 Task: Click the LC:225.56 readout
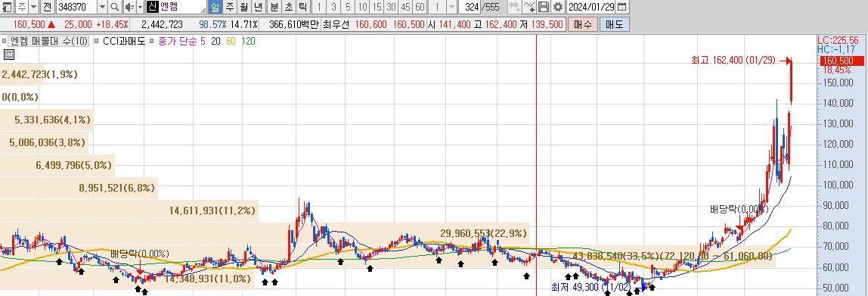[838, 40]
